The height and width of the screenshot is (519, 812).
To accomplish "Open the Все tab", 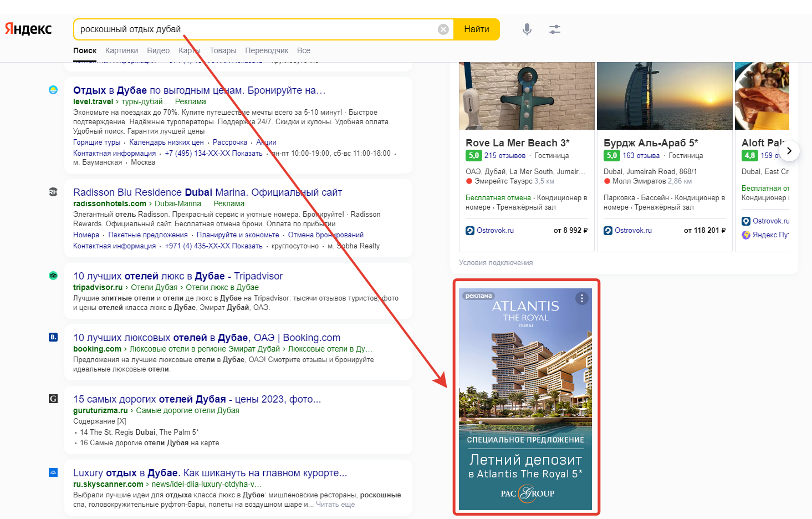I will pyautogui.click(x=304, y=50).
